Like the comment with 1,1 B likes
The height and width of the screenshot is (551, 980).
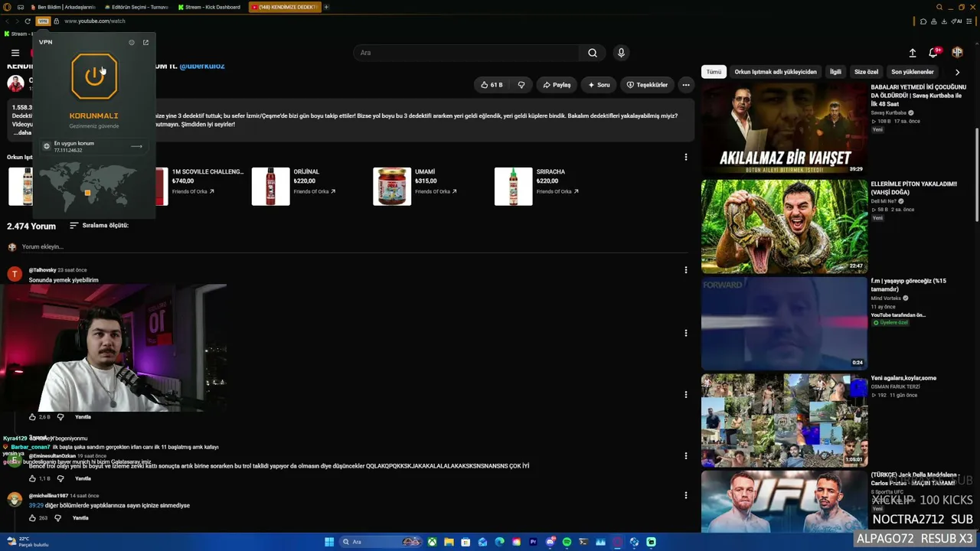[32, 479]
